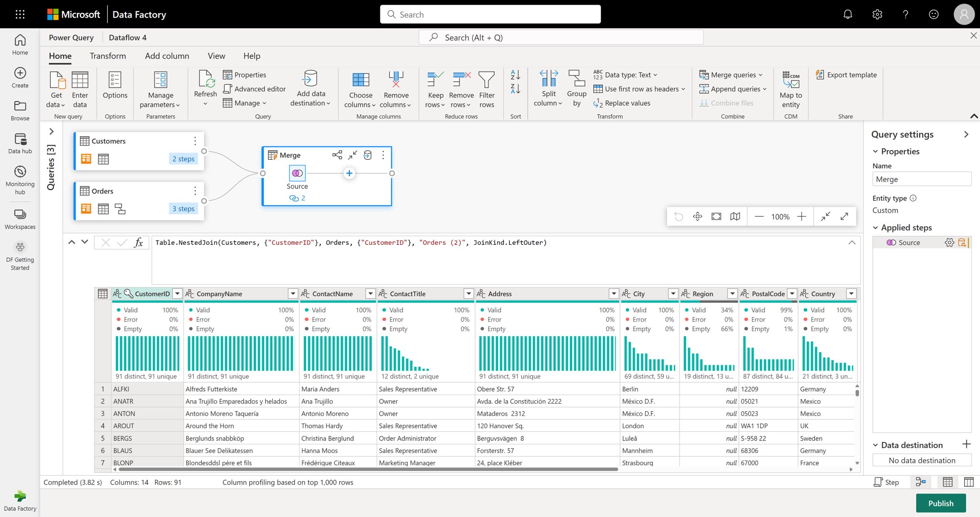Collapse the Applied steps section
The image size is (980, 517).
coord(876,227)
